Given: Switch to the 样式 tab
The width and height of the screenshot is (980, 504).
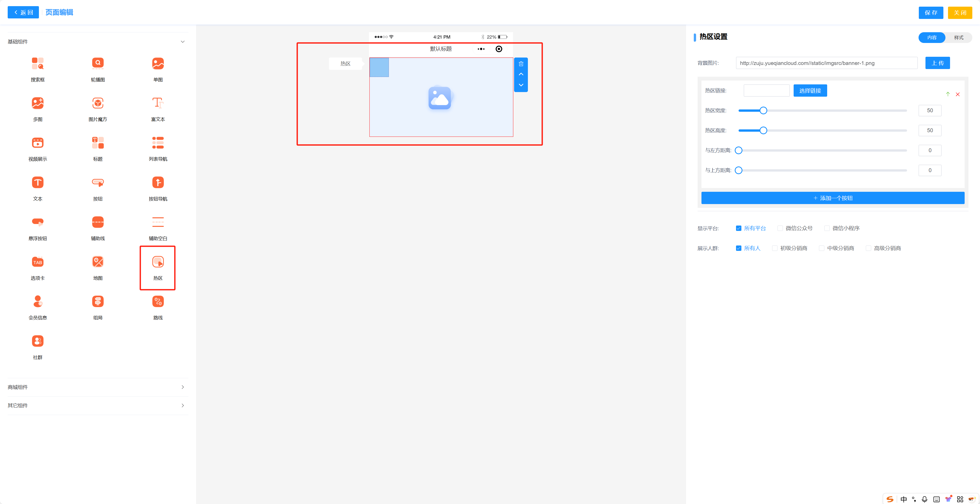Looking at the screenshot, I should [958, 38].
